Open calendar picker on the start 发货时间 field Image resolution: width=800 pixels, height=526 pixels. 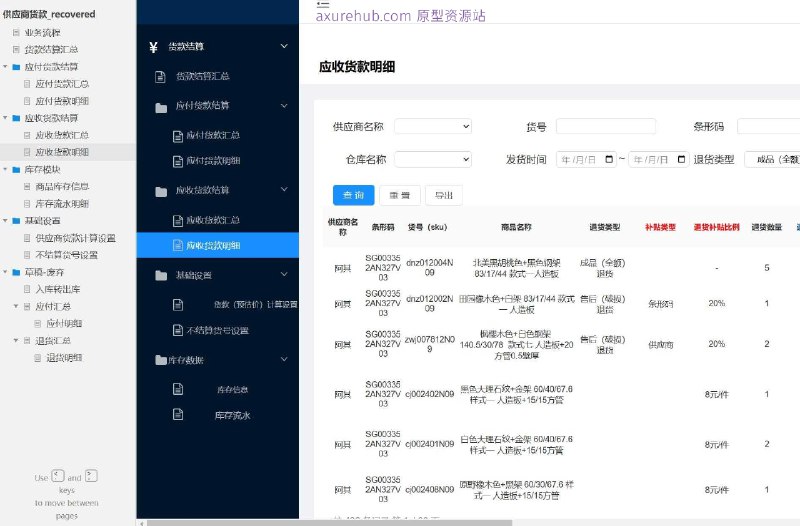click(609, 159)
